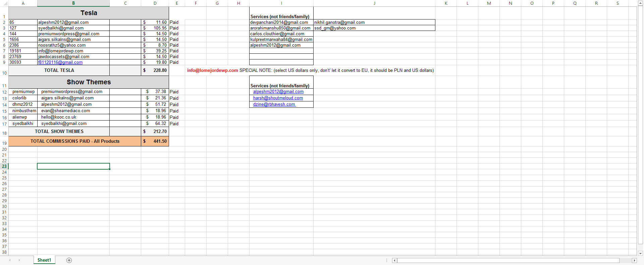Select ID cell 1656
The image size is (644, 265).
click(x=23, y=40)
